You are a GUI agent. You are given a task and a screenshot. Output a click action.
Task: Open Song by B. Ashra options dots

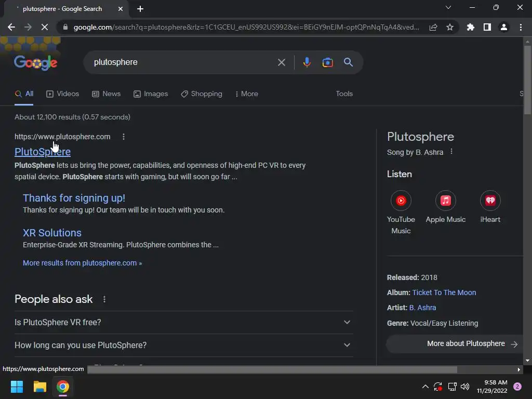click(x=451, y=152)
